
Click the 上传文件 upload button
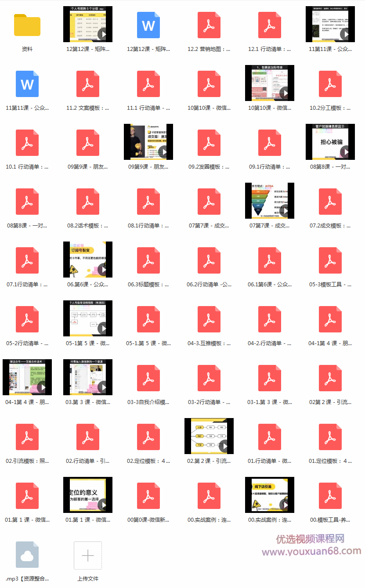point(88,556)
